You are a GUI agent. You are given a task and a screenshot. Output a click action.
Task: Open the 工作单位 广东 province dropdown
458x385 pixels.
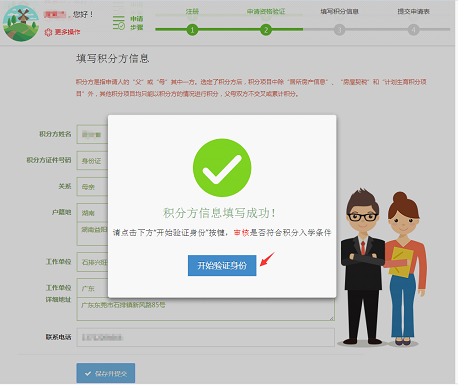[x=92, y=288]
